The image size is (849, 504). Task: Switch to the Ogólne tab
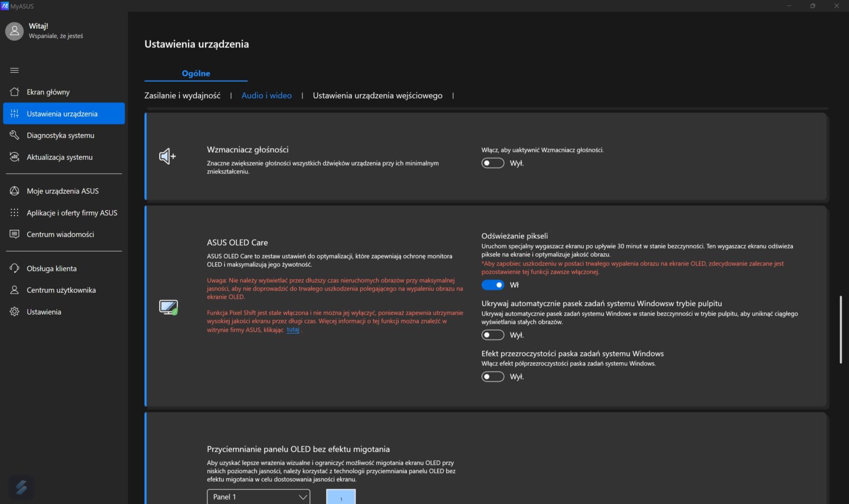pyautogui.click(x=196, y=73)
